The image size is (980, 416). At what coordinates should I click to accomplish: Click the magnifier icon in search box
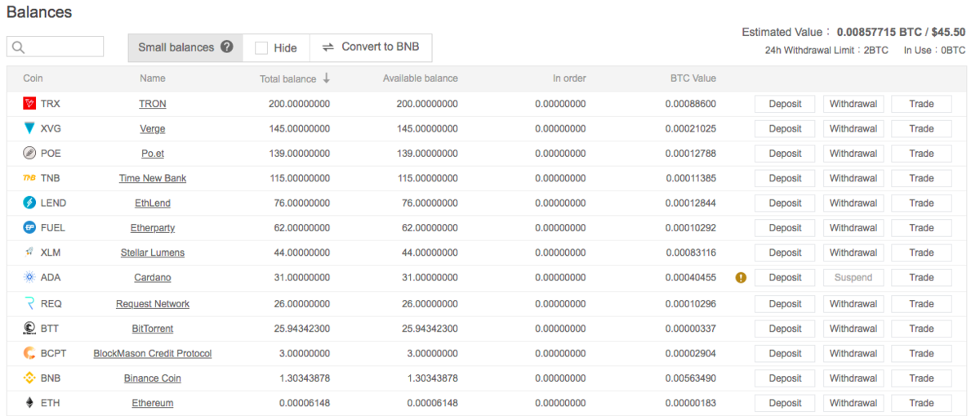(x=18, y=47)
